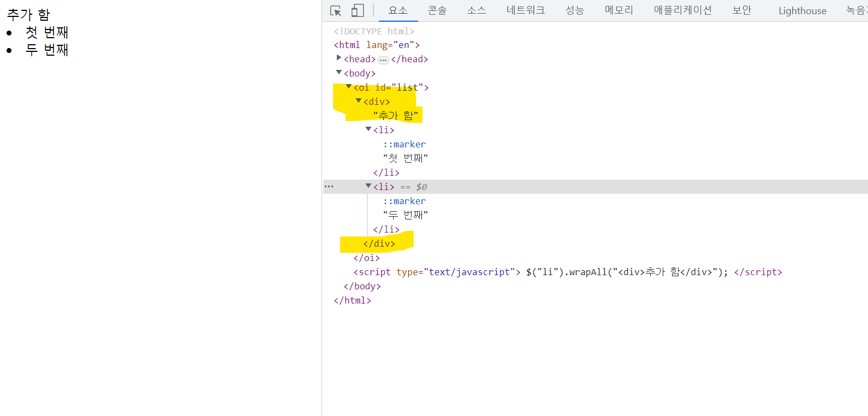The width and height of the screenshot is (868, 416).
Task: Open the 성능 tab
Action: pos(575,10)
